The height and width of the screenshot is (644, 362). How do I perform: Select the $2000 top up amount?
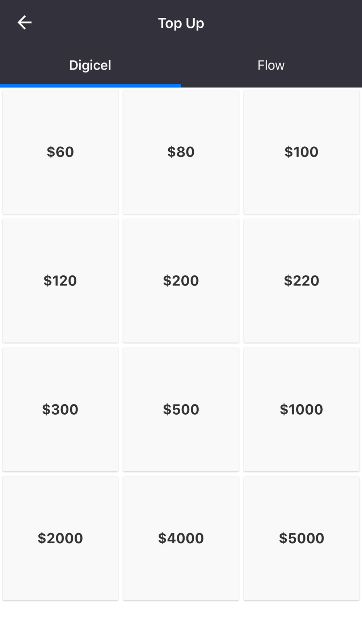pos(60,538)
